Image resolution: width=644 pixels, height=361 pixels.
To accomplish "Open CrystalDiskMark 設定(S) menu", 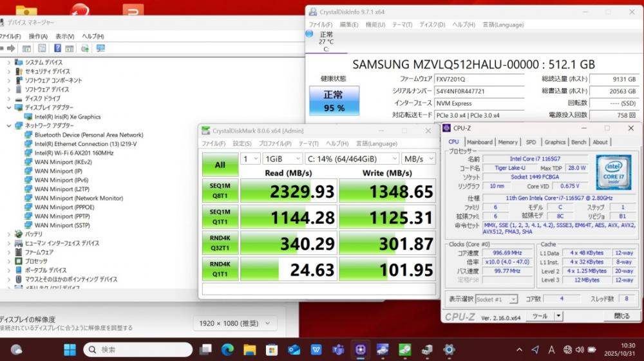I will click(242, 143).
